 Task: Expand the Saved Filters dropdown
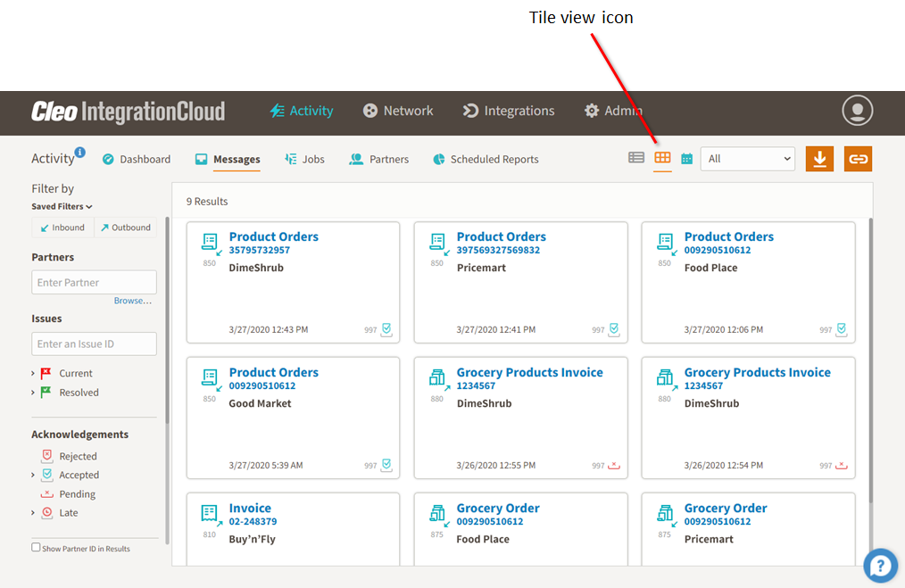[62, 207]
